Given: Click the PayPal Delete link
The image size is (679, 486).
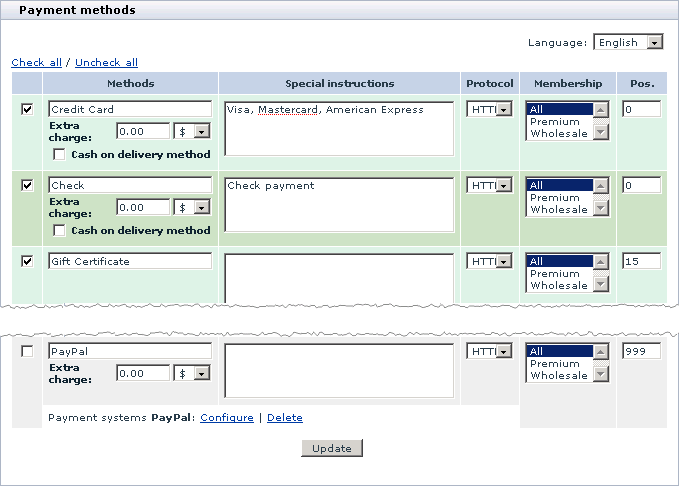Looking at the screenshot, I should (x=285, y=418).
